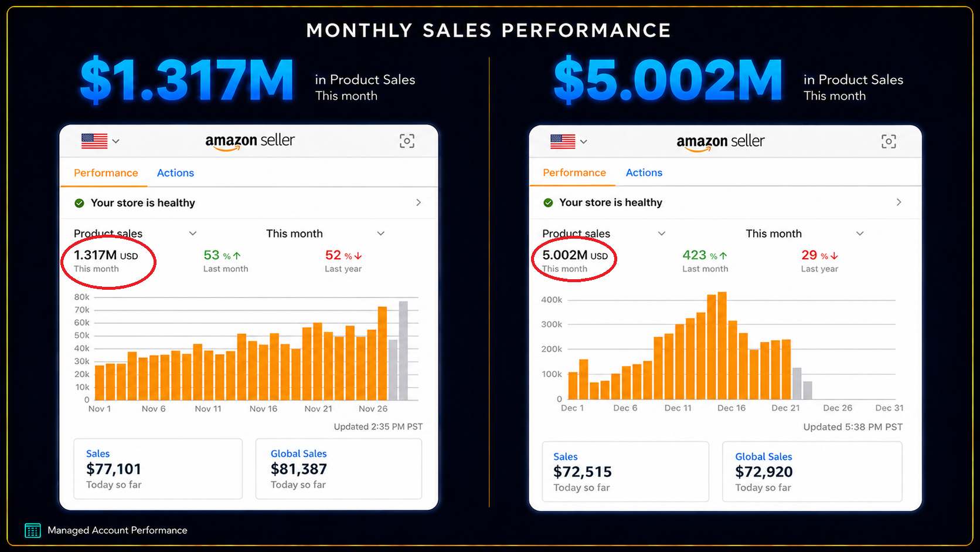Expand store health arrow in right panel

click(899, 202)
